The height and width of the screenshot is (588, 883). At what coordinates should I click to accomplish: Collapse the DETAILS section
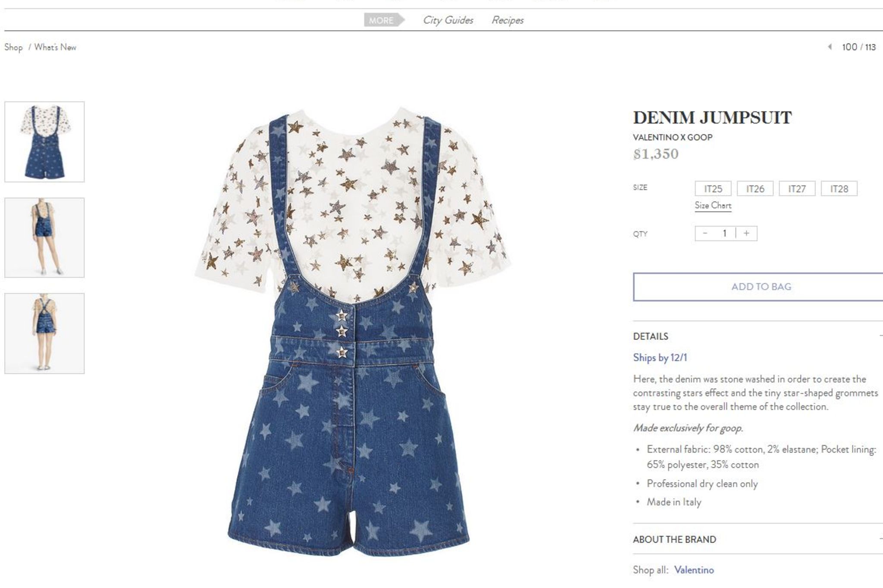point(758,336)
